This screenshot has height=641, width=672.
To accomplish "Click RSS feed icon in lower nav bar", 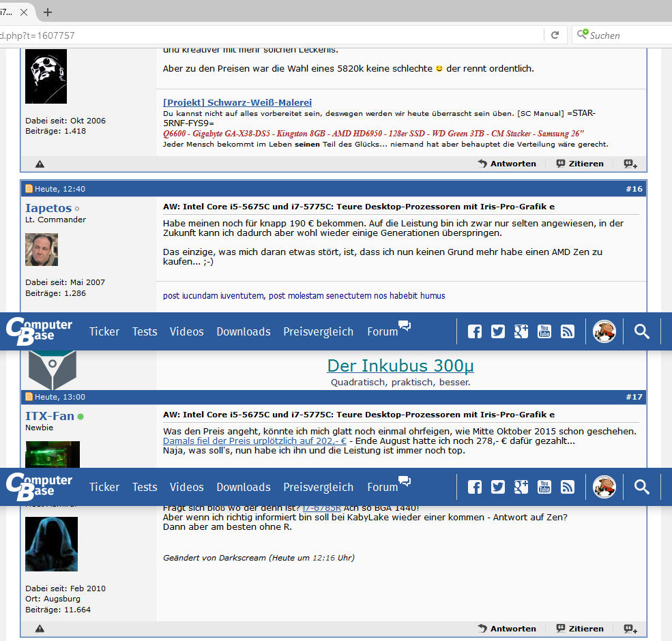I will (x=568, y=487).
